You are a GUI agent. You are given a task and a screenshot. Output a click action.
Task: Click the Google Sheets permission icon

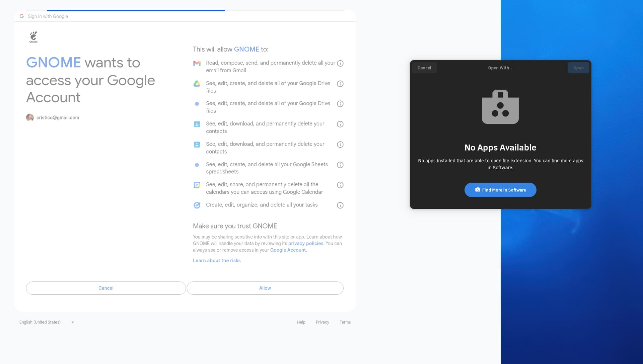pos(197,165)
